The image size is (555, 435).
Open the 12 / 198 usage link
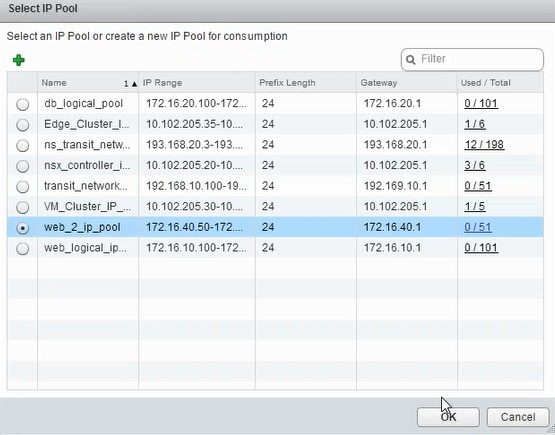click(x=484, y=144)
